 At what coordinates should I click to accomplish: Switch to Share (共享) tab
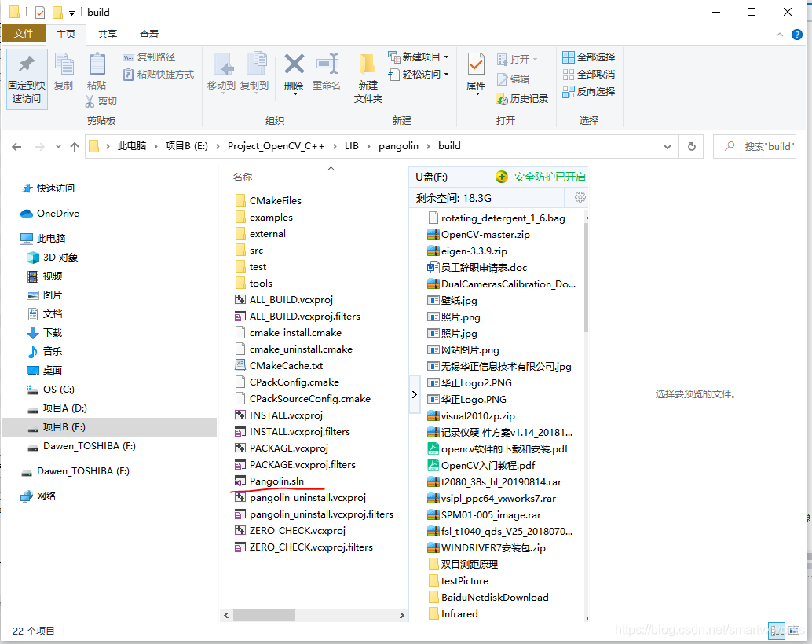tap(108, 35)
